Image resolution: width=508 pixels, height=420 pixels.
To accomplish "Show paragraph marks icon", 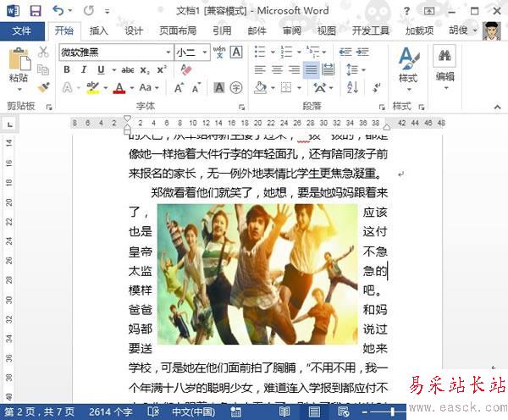I will (x=377, y=87).
